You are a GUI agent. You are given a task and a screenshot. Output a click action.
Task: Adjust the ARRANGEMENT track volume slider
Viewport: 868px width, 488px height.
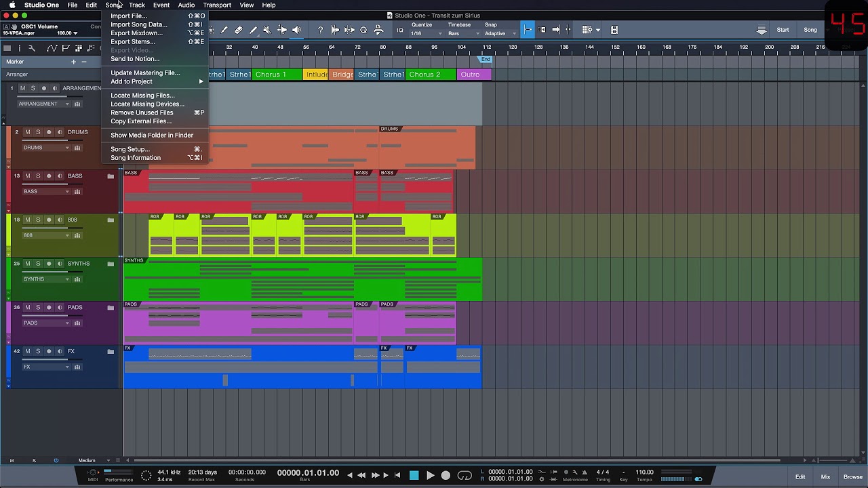click(52, 96)
